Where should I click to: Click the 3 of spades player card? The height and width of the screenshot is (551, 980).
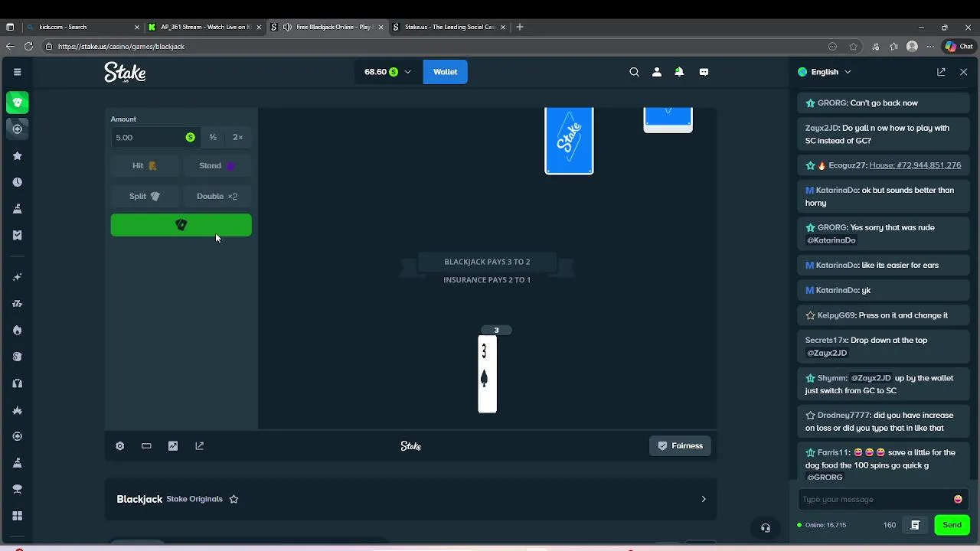pos(488,374)
